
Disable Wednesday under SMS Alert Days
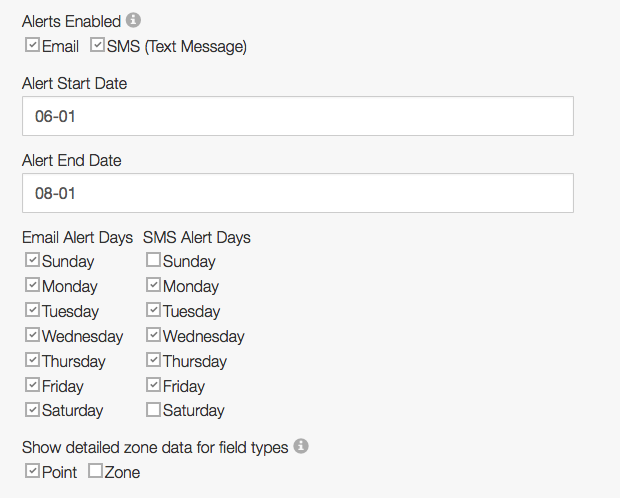[153, 335]
